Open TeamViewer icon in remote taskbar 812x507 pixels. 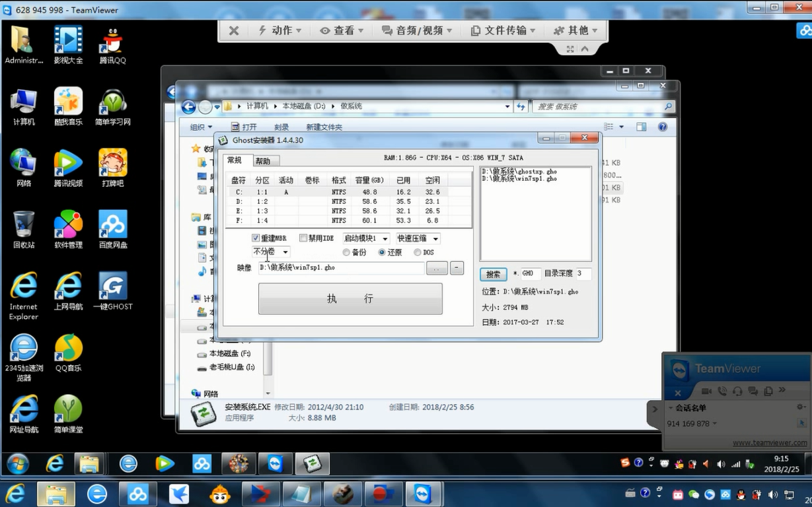pyautogui.click(x=275, y=464)
